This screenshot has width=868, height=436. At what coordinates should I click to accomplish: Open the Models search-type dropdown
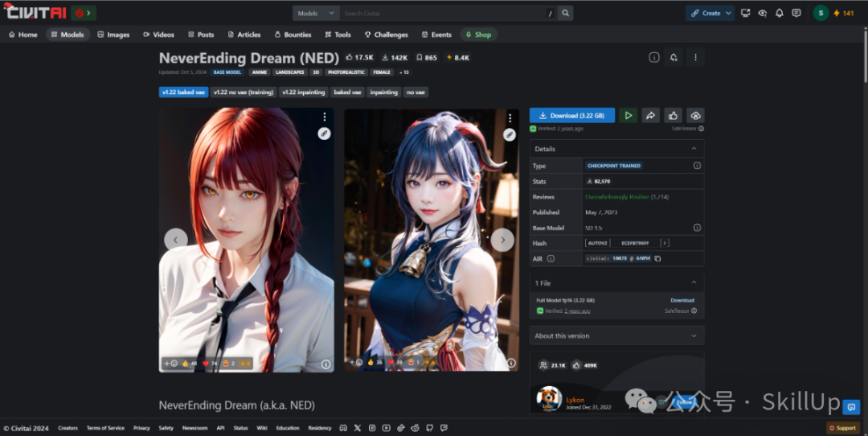pyautogui.click(x=316, y=14)
